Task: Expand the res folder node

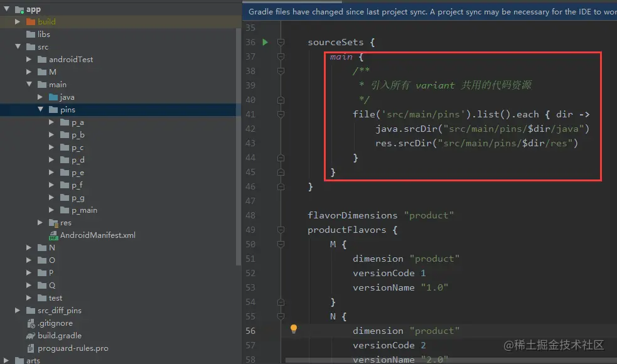Action: pos(40,223)
